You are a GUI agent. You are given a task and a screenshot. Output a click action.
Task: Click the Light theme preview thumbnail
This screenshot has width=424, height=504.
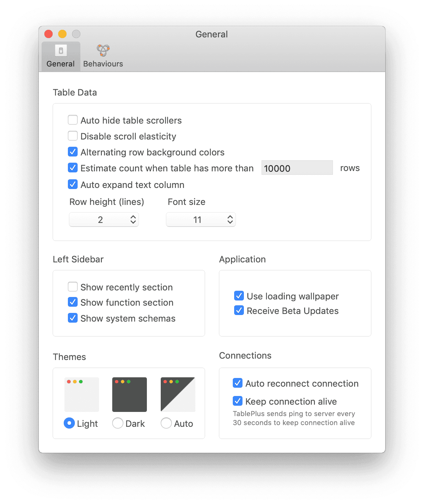[x=82, y=395]
